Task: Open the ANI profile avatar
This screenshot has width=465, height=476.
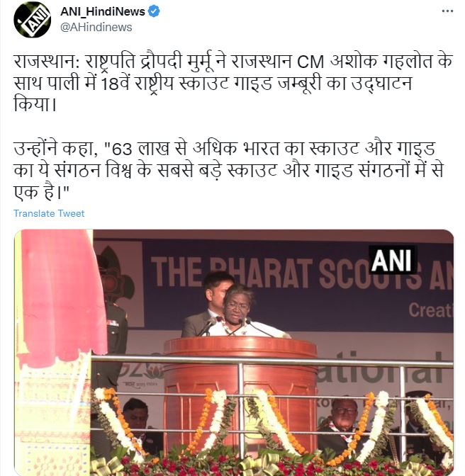Action: (32, 19)
